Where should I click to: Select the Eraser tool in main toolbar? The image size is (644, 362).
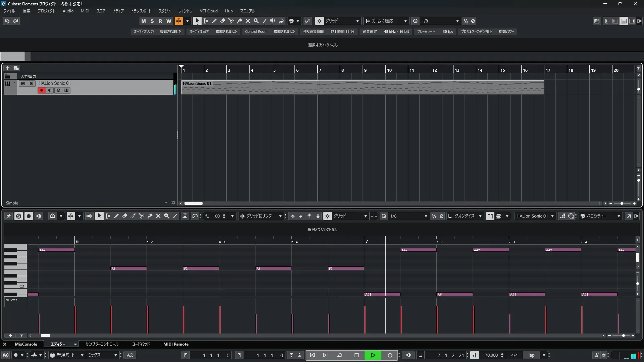222,21
